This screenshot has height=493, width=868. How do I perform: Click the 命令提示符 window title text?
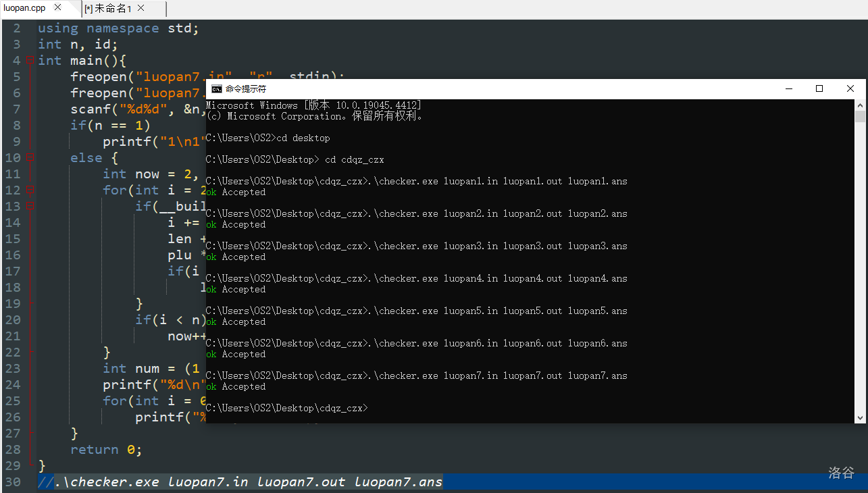[246, 89]
